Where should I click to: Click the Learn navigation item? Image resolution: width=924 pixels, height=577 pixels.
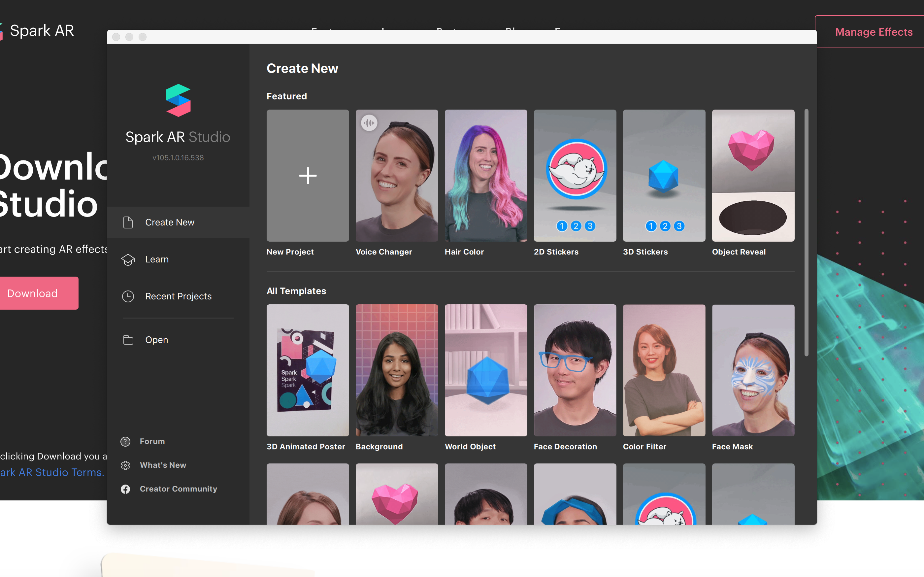pos(157,259)
